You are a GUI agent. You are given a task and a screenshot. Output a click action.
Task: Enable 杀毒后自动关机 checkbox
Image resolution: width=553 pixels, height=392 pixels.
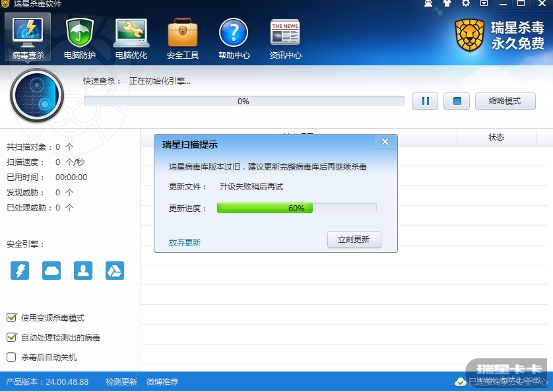coord(11,357)
